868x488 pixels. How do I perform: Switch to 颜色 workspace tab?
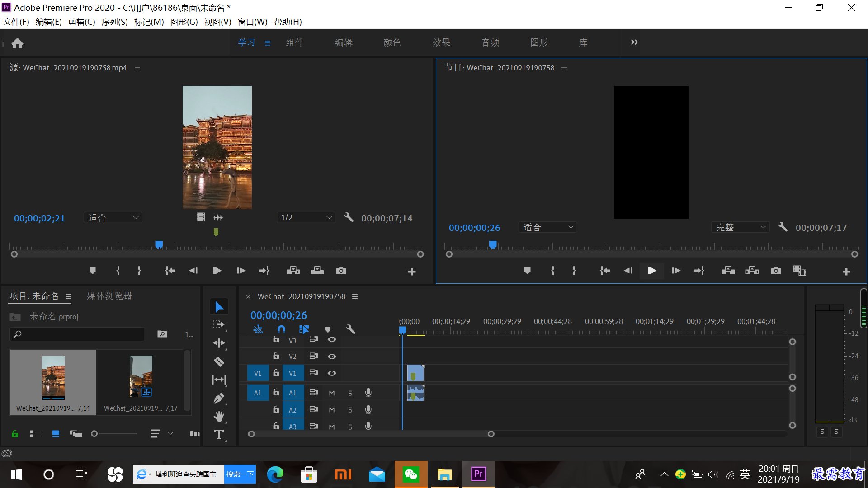point(392,42)
